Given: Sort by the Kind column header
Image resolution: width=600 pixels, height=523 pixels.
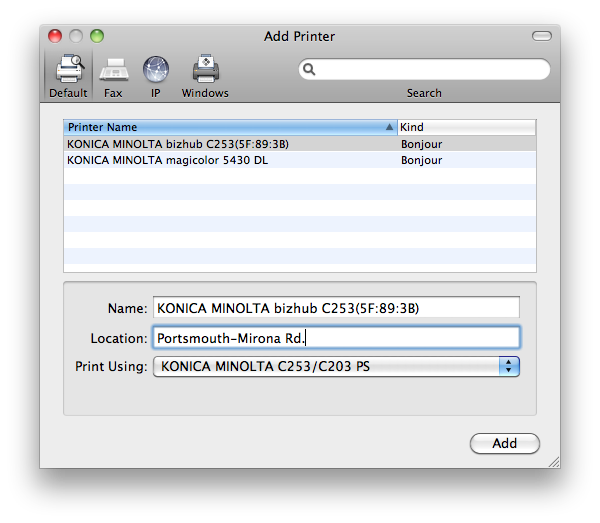Looking at the screenshot, I should [x=466, y=127].
